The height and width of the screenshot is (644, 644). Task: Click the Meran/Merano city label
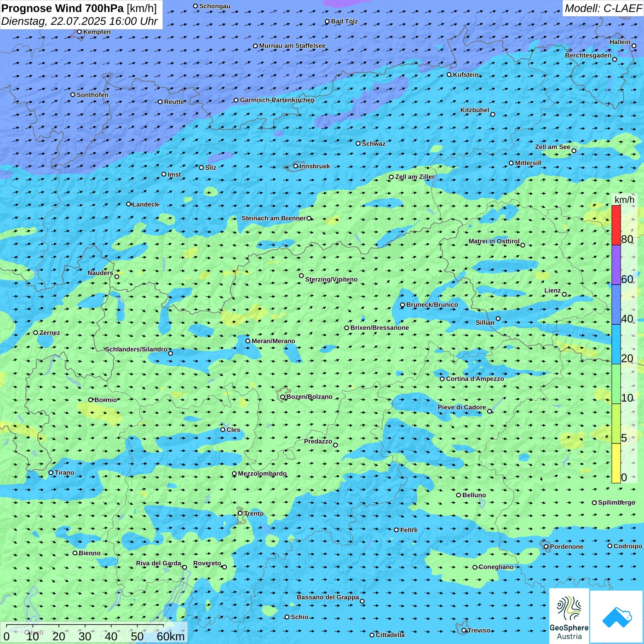point(273,341)
